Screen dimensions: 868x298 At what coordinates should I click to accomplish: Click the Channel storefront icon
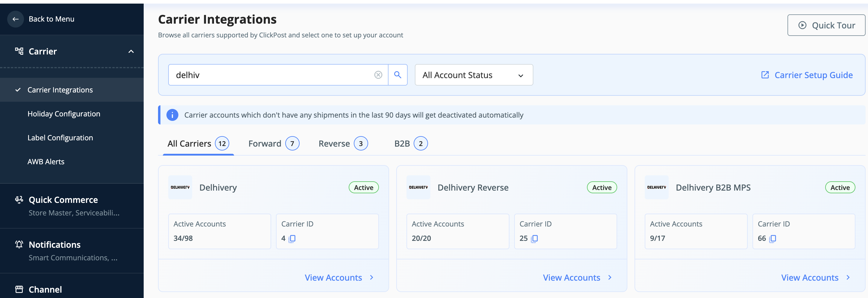click(19, 289)
